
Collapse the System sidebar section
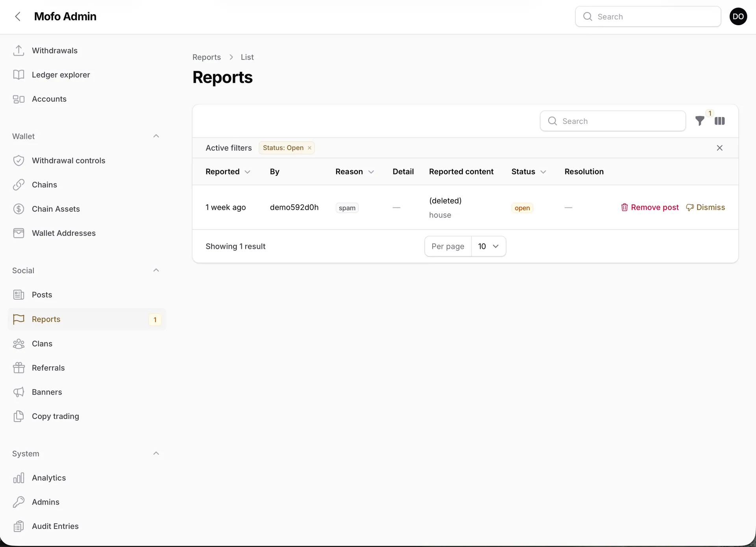[156, 454]
